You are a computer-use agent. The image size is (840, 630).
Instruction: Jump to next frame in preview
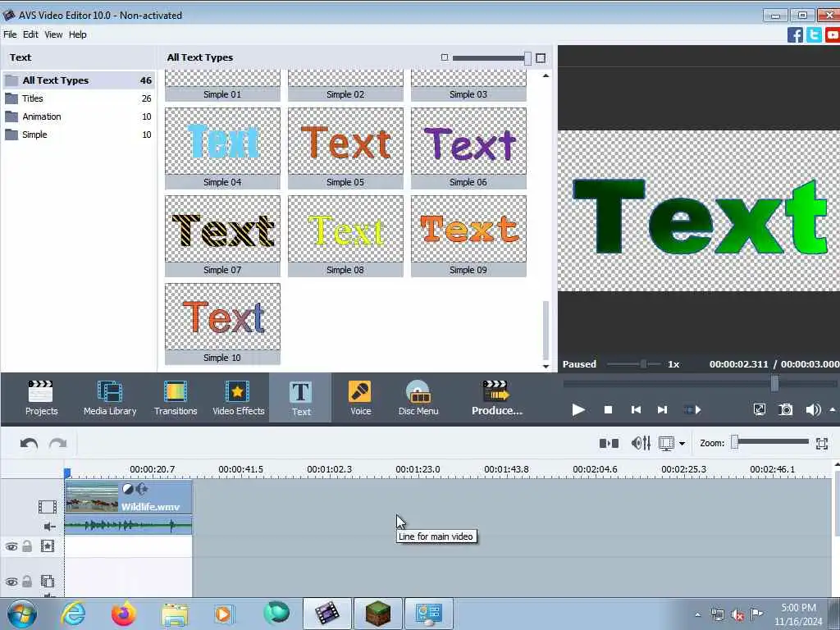[x=662, y=410]
